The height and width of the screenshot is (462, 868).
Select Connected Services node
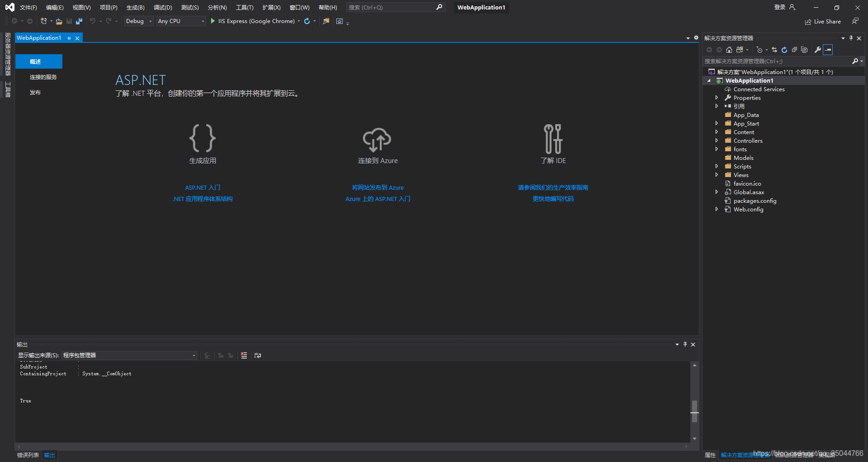759,89
